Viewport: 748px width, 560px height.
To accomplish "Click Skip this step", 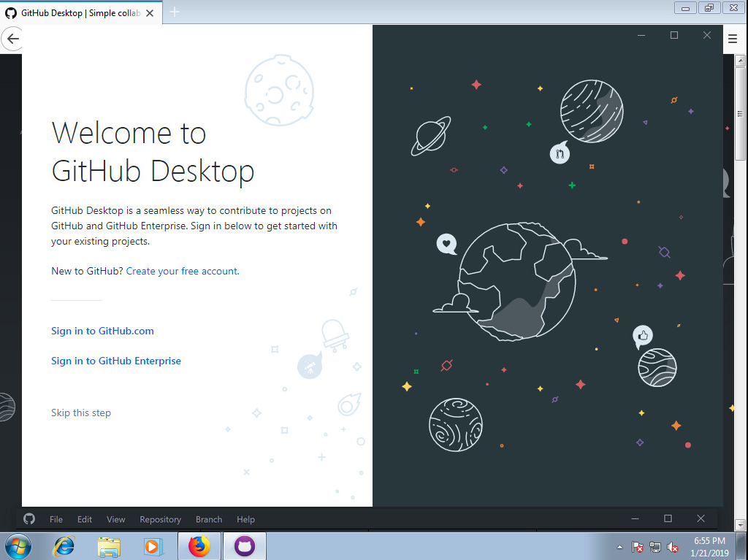I will [x=81, y=413].
